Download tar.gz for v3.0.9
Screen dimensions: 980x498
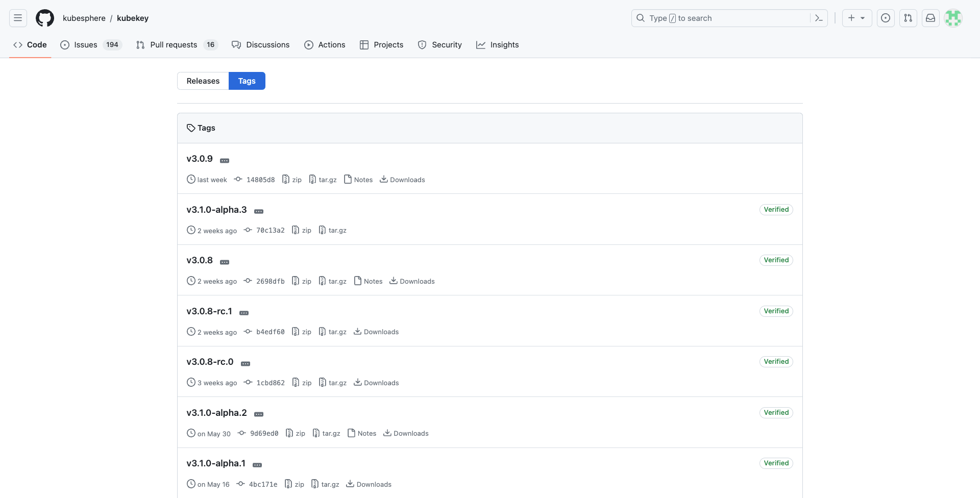pos(323,180)
